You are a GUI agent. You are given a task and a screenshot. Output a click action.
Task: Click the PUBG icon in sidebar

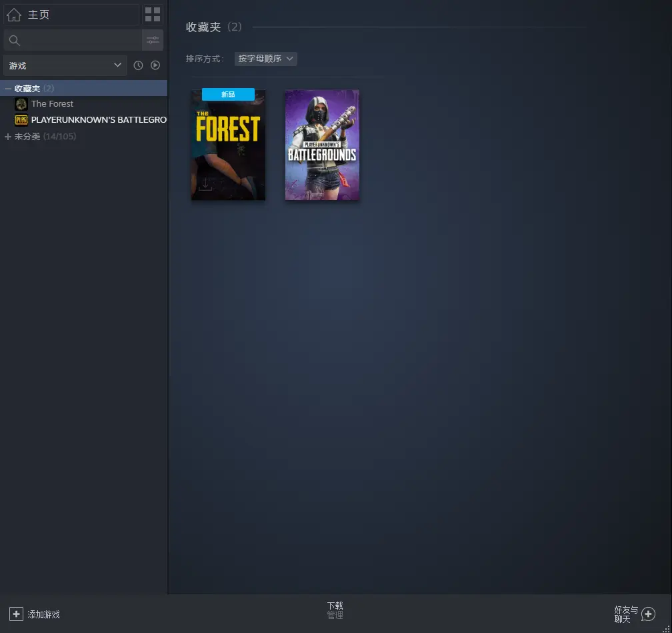point(21,119)
